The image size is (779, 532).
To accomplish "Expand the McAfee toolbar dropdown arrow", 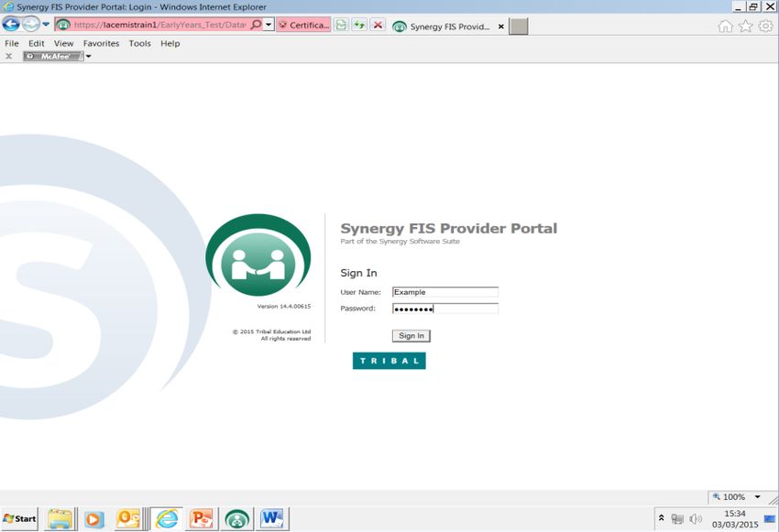I will pyautogui.click(x=88, y=56).
